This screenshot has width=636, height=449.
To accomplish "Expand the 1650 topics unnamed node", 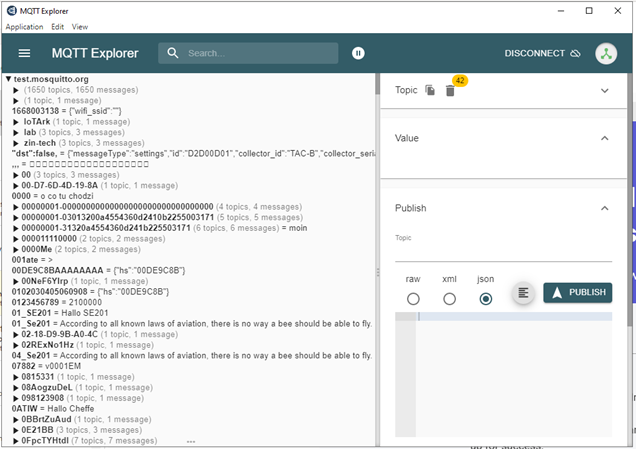I will point(16,90).
